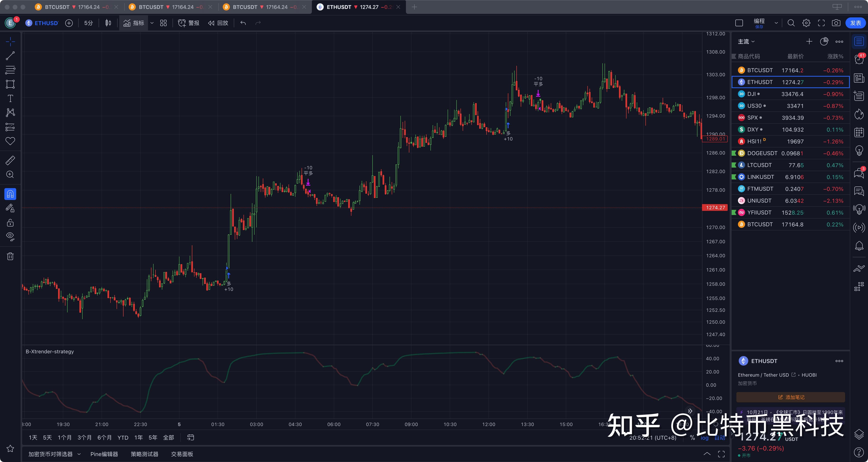Viewport: 868px width, 462px height.
Task: Open ETHUSDT details panel more options
Action: 839,361
